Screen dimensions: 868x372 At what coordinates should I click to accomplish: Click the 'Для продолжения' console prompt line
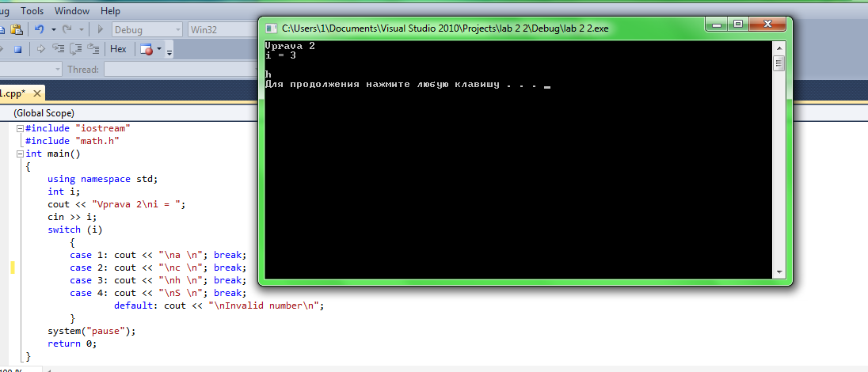[408, 85]
